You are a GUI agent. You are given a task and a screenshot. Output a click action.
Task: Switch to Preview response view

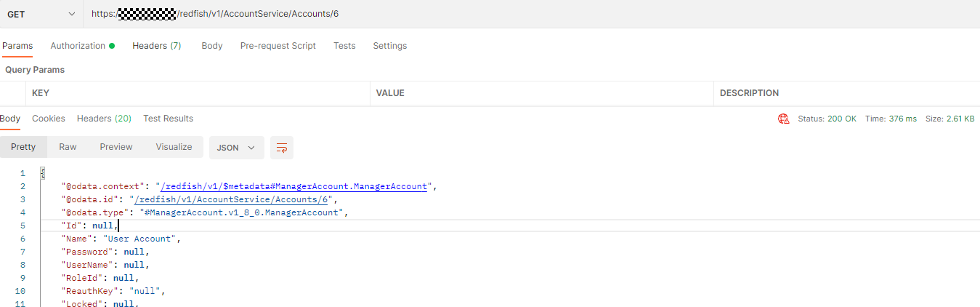coord(116,147)
